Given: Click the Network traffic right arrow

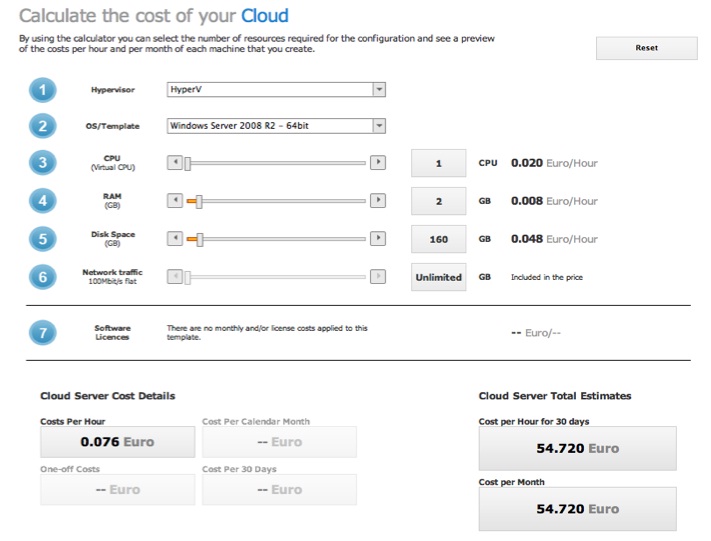Looking at the screenshot, I should click(378, 277).
